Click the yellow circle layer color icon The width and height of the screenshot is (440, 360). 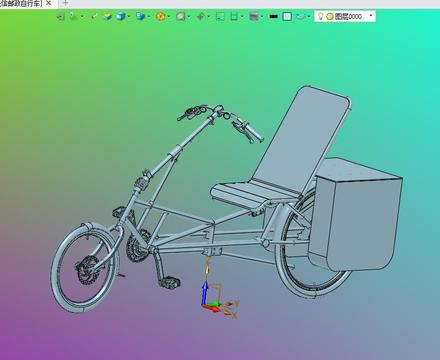pos(330,16)
